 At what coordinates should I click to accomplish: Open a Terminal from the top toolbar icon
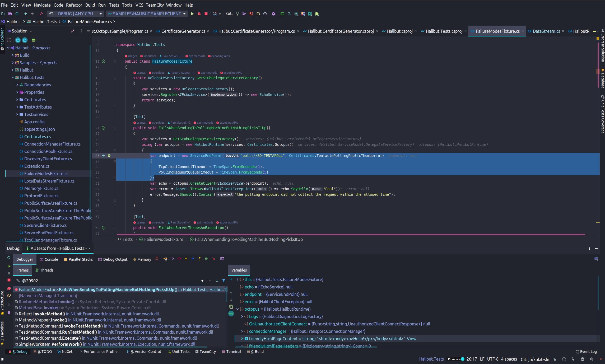click(282, 14)
